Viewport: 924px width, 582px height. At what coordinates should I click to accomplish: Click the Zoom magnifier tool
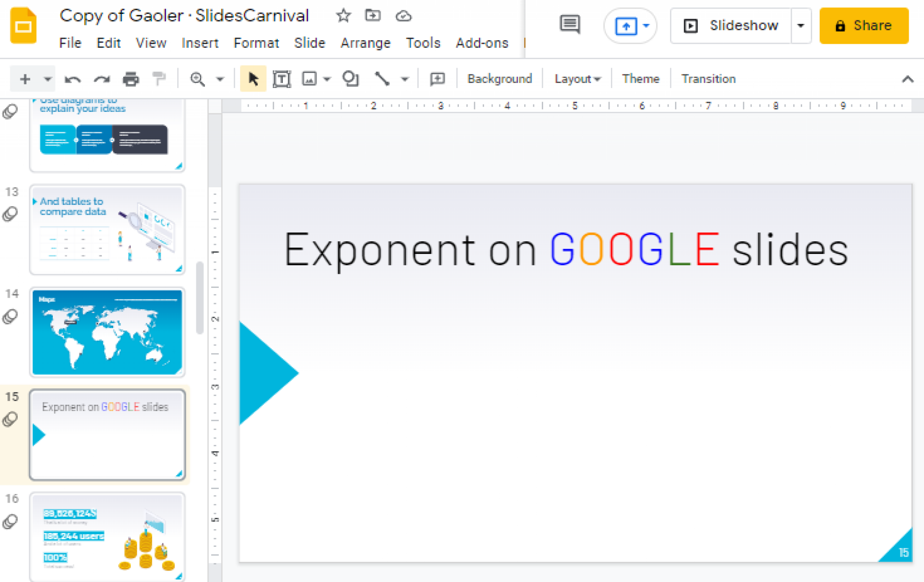coord(197,79)
